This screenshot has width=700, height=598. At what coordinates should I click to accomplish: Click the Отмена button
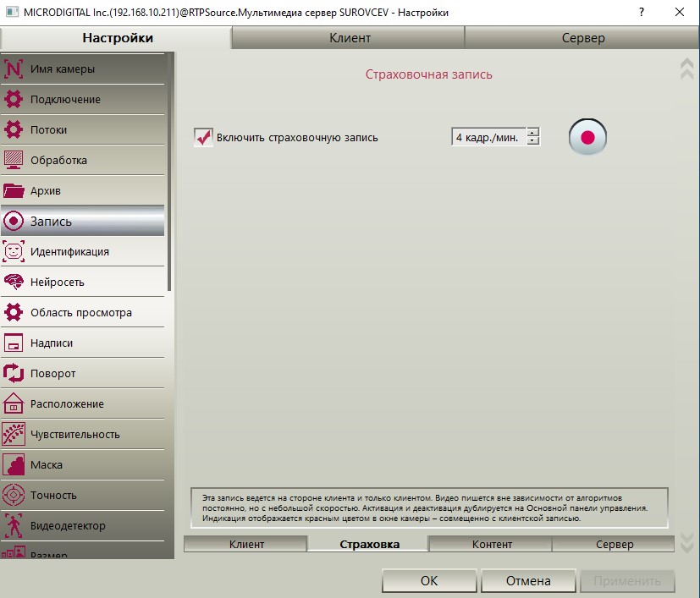pyautogui.click(x=528, y=580)
